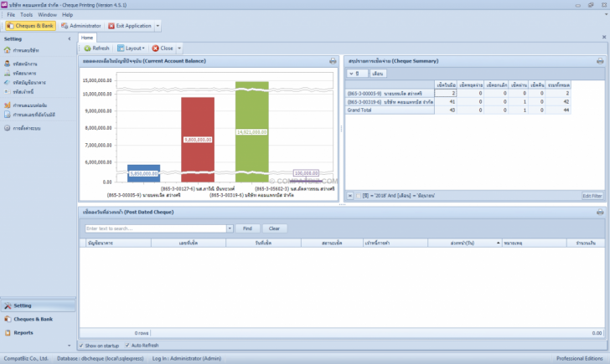Click the Administrator toolbar button
The height and width of the screenshot is (364, 610).
81,26
